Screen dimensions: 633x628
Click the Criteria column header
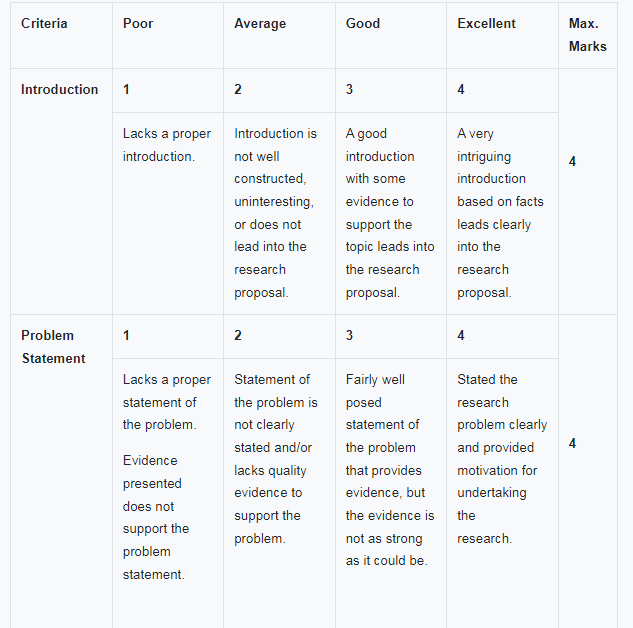coord(44,23)
